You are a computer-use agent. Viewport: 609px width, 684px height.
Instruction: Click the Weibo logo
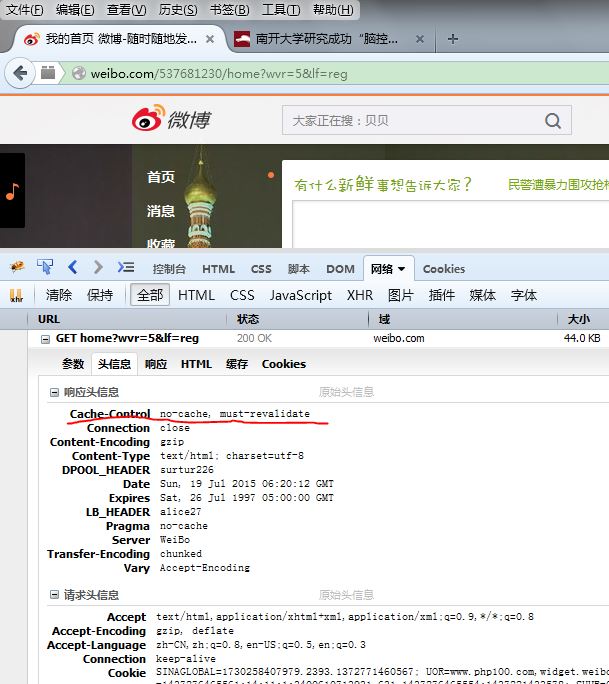(171, 118)
